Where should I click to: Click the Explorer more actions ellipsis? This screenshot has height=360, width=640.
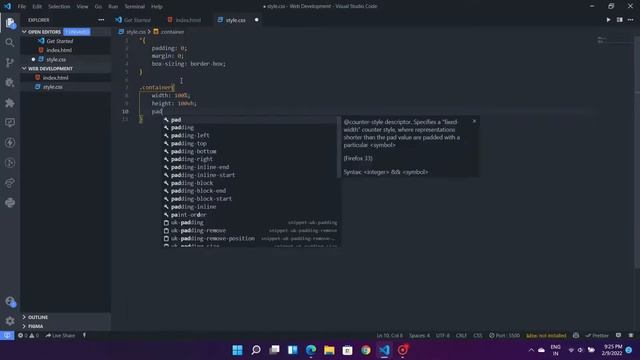click(x=101, y=20)
